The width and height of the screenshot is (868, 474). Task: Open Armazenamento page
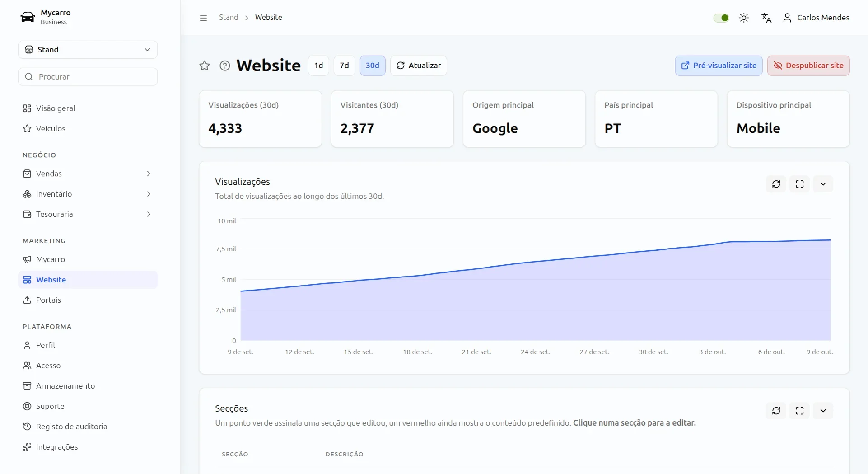(88, 386)
